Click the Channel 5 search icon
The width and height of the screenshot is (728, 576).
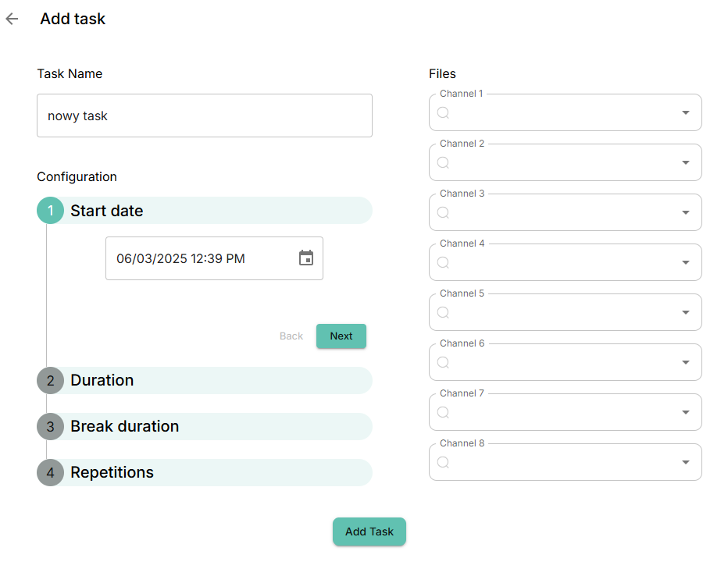point(443,312)
